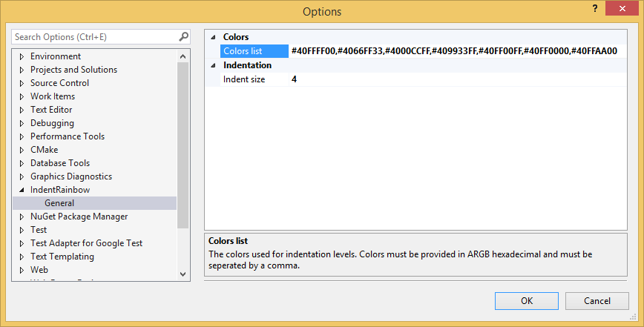Viewport: 644px width, 327px height.
Task: Click the Cancel button
Action: 597,301
